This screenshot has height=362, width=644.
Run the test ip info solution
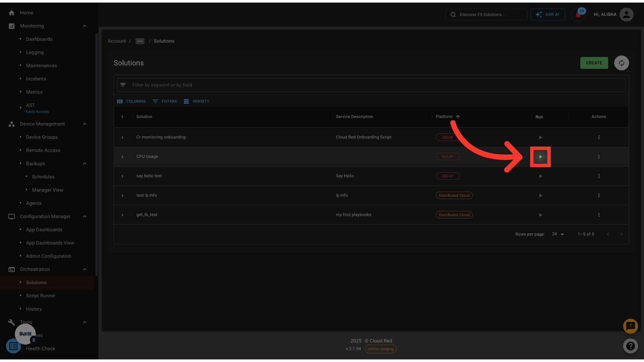(540, 196)
